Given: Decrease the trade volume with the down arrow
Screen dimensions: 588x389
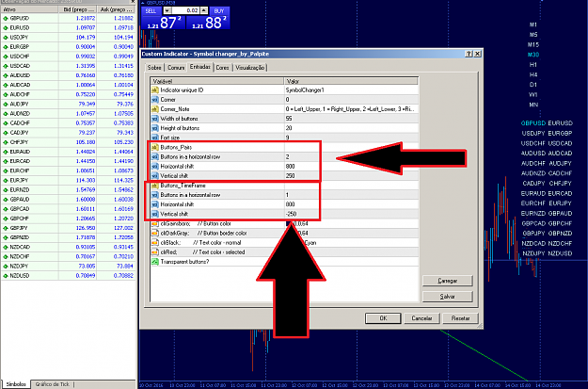Looking at the screenshot, I should pyautogui.click(x=167, y=11).
